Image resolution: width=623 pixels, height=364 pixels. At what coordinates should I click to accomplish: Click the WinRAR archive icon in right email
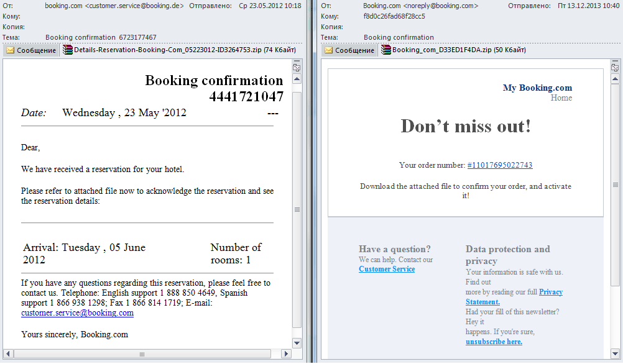[x=385, y=50]
